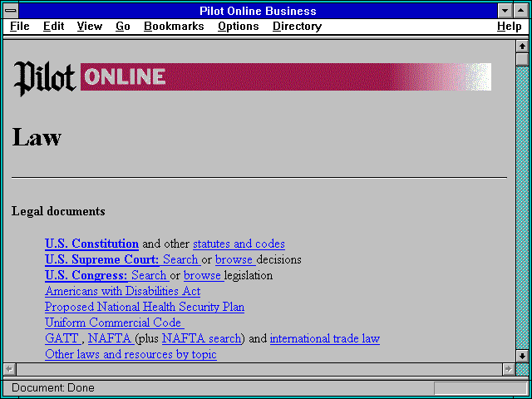Click the vertical scrollbar down arrow

tap(522, 356)
